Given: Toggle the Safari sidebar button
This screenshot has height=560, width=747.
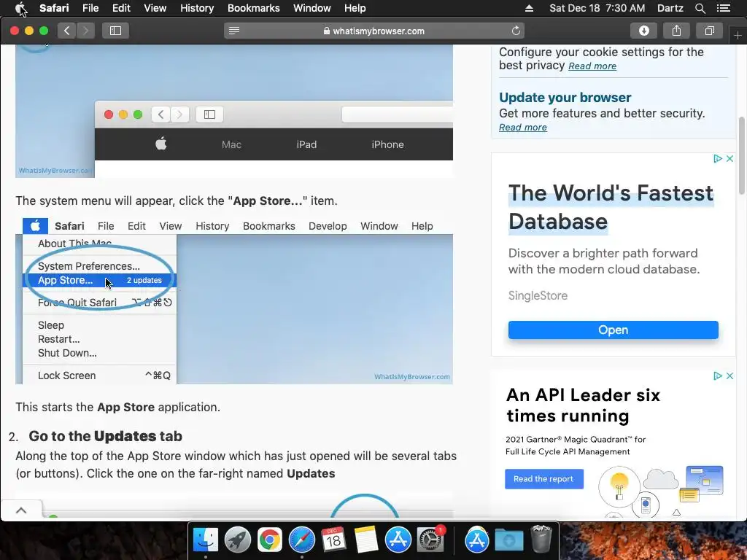Looking at the screenshot, I should coord(115,31).
